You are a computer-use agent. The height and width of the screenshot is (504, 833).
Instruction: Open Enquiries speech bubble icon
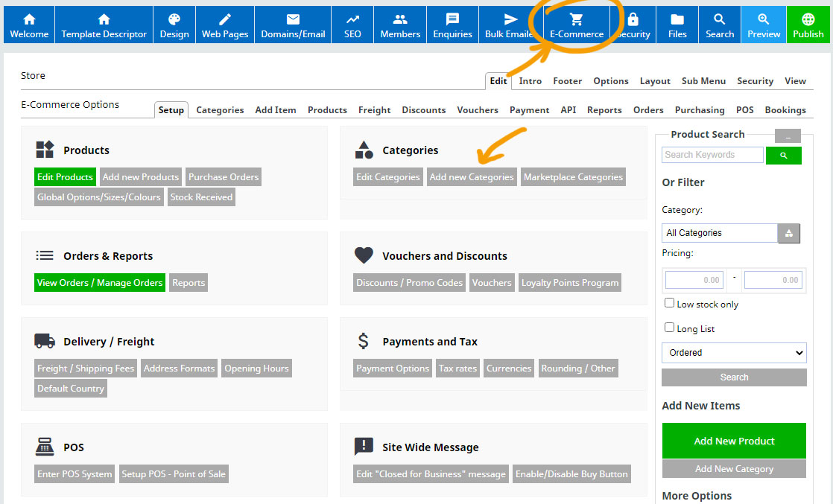click(452, 20)
